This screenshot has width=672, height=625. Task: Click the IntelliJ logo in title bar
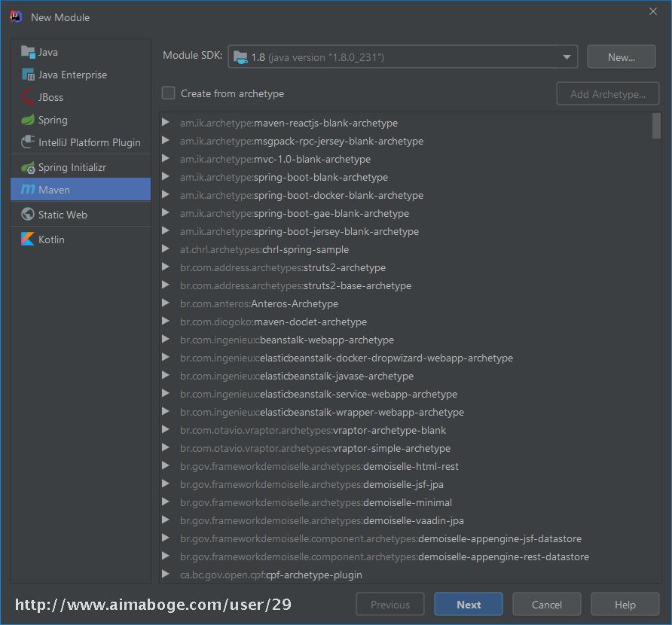coord(15,17)
